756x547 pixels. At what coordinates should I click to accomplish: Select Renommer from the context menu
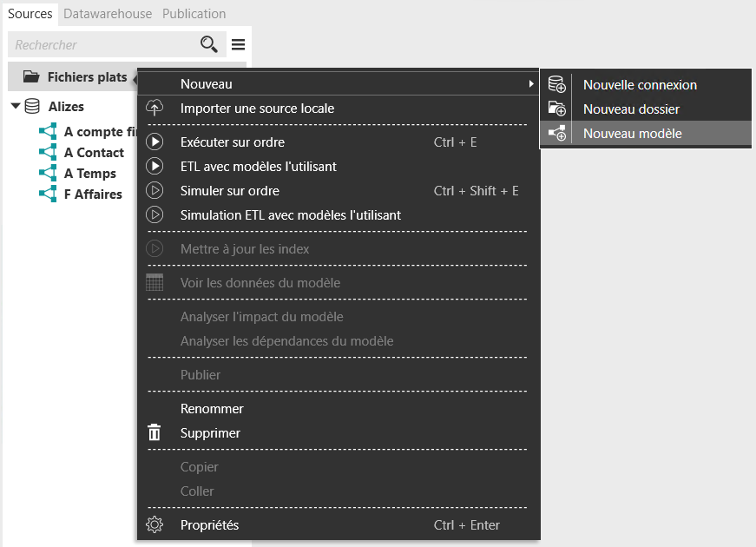pyautogui.click(x=212, y=409)
